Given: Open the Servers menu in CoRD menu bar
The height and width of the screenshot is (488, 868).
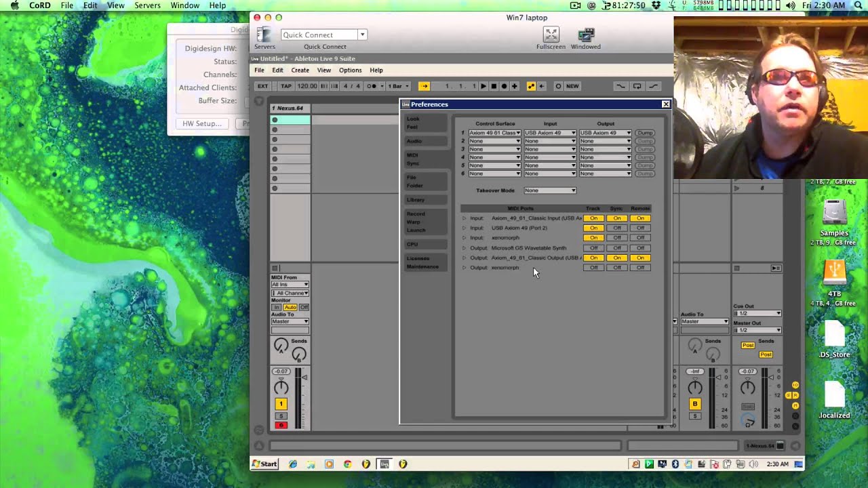Looking at the screenshot, I should (x=147, y=5).
